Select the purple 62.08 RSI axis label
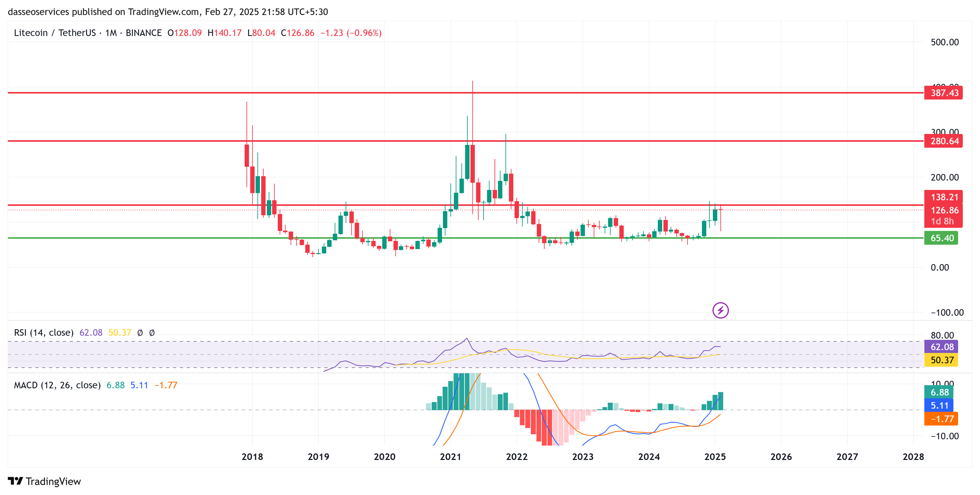Screen dimensions: 980x495 point(941,347)
